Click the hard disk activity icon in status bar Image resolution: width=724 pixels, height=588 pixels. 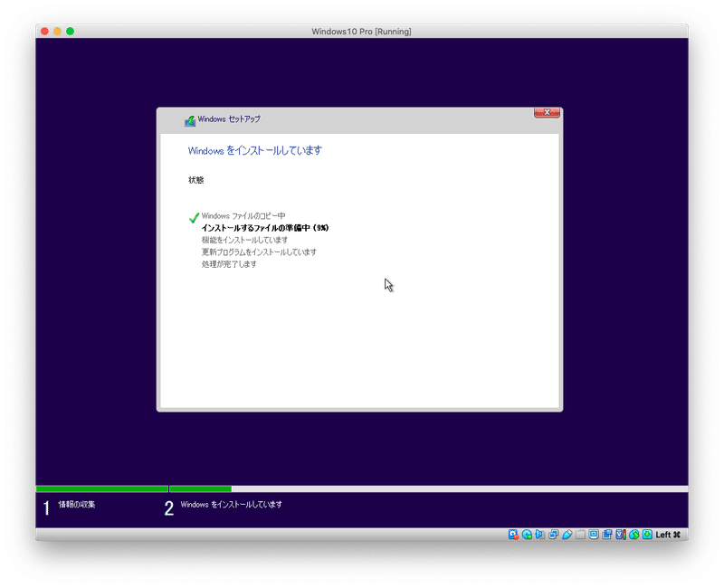514,534
